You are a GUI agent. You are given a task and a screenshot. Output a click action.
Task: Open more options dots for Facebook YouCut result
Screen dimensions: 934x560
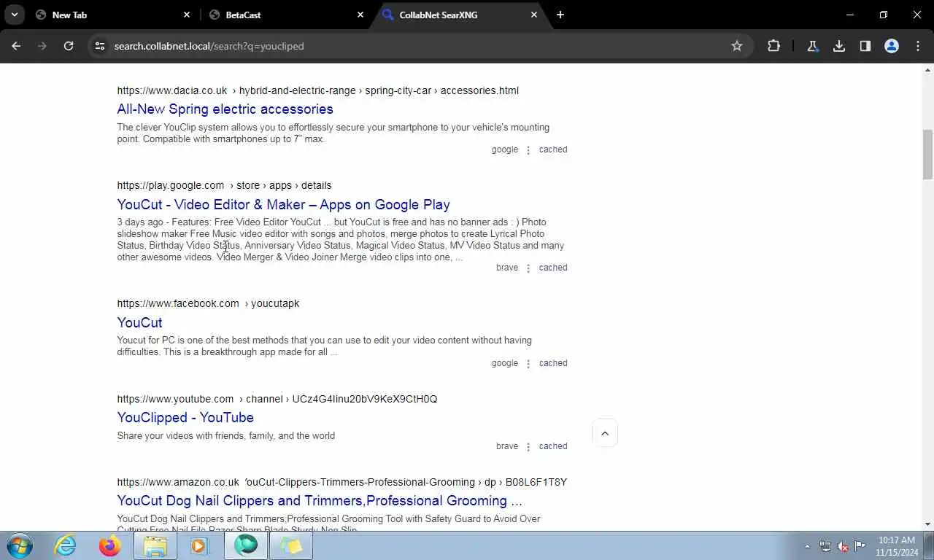pos(528,364)
